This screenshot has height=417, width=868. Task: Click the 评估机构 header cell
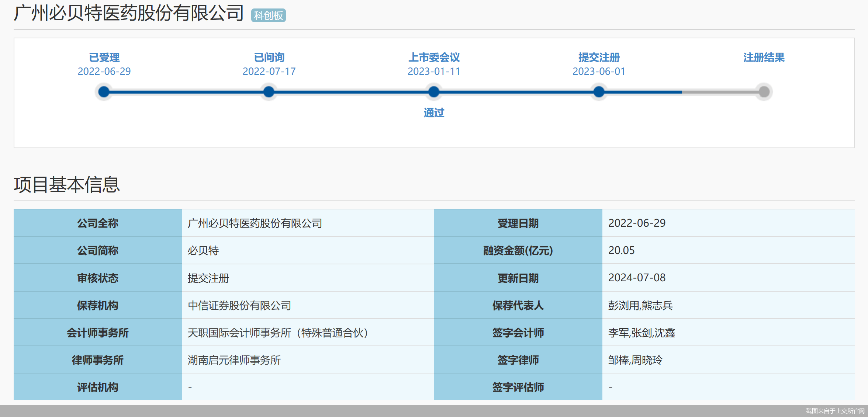(98, 387)
